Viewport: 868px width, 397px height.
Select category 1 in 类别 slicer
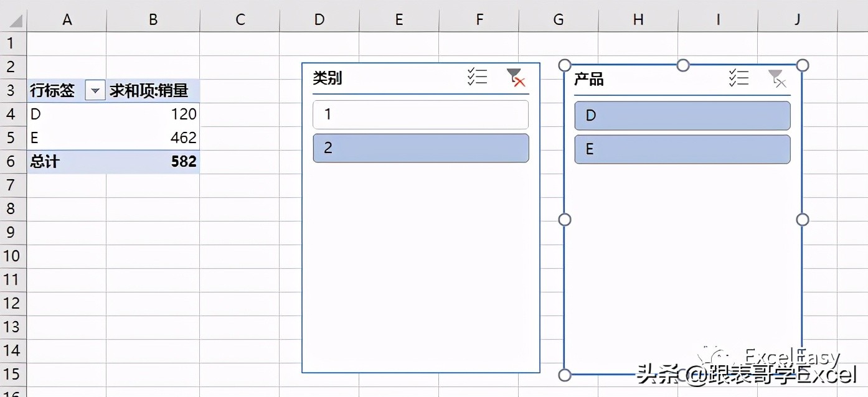tap(420, 114)
